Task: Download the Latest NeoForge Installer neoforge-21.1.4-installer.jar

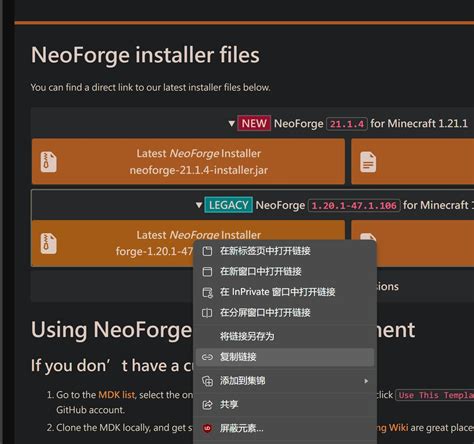Action: (188, 162)
